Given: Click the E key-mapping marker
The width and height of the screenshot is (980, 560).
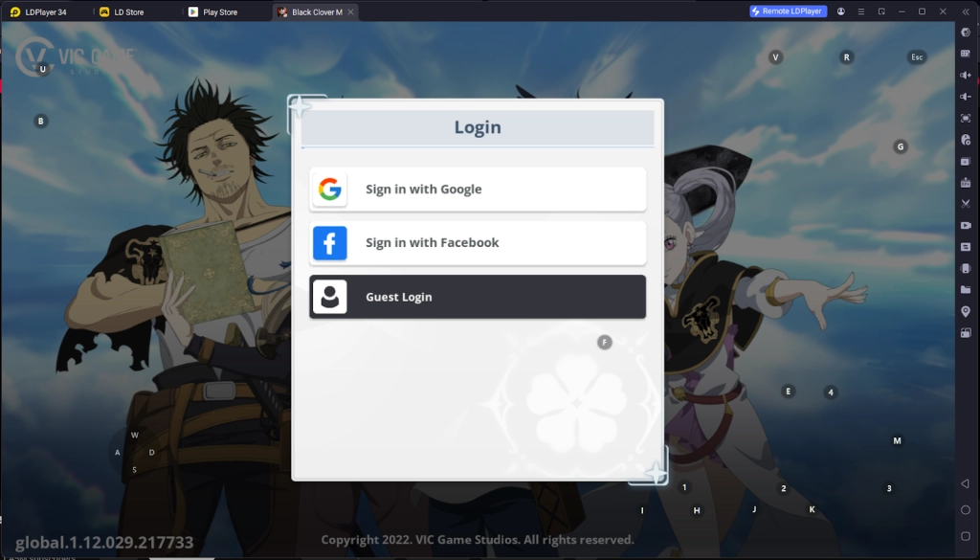Looking at the screenshot, I should click(x=789, y=392).
